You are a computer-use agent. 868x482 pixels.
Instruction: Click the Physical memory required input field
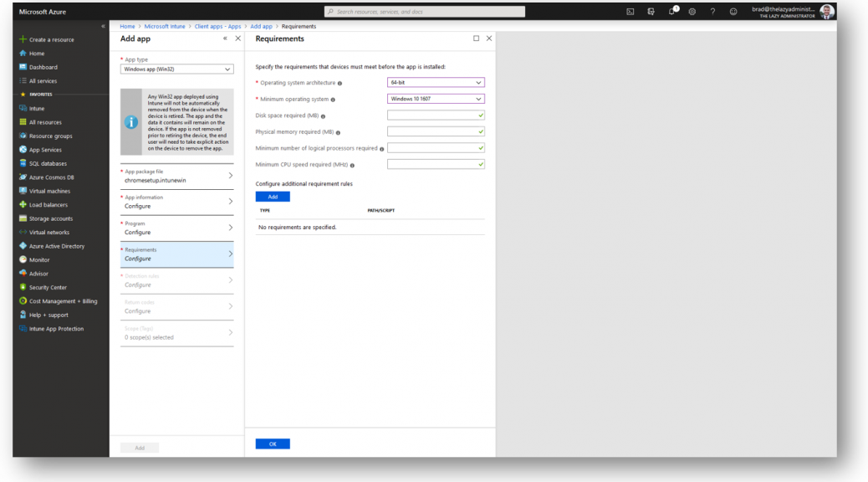(436, 131)
